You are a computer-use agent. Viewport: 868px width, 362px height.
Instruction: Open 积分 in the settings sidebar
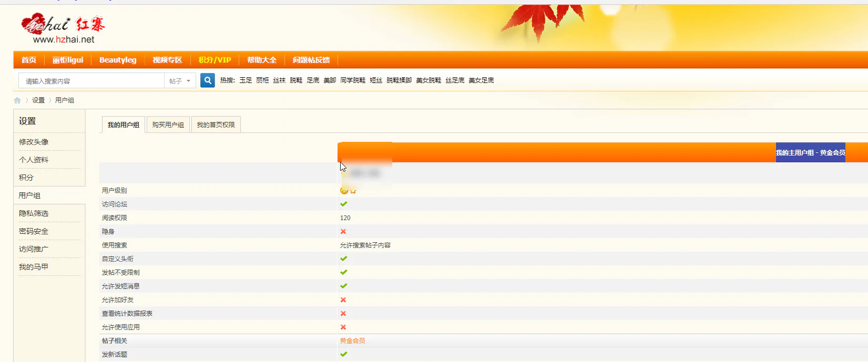coord(26,178)
